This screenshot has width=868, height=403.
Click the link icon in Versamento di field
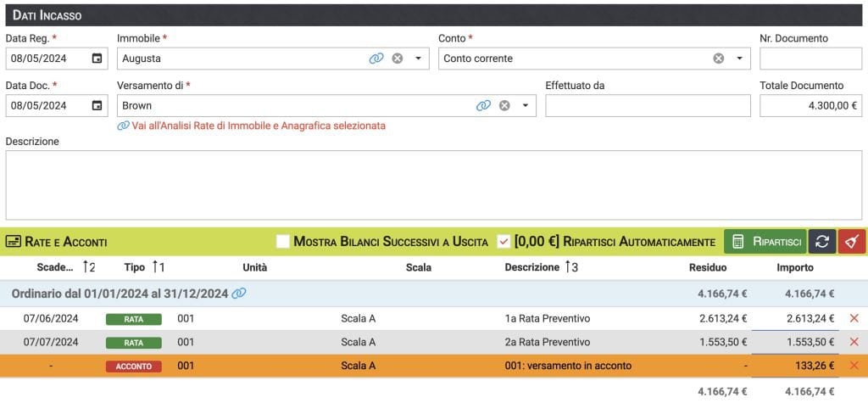483,105
